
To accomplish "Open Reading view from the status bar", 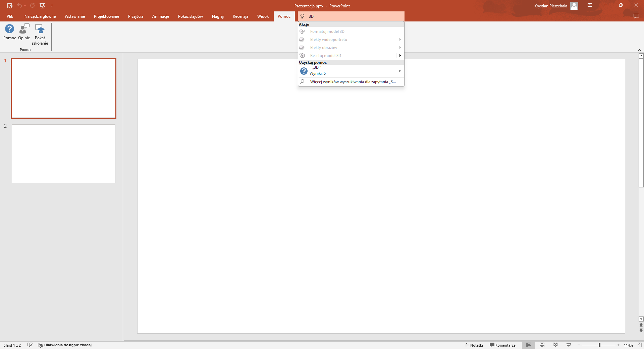I will pos(555,345).
